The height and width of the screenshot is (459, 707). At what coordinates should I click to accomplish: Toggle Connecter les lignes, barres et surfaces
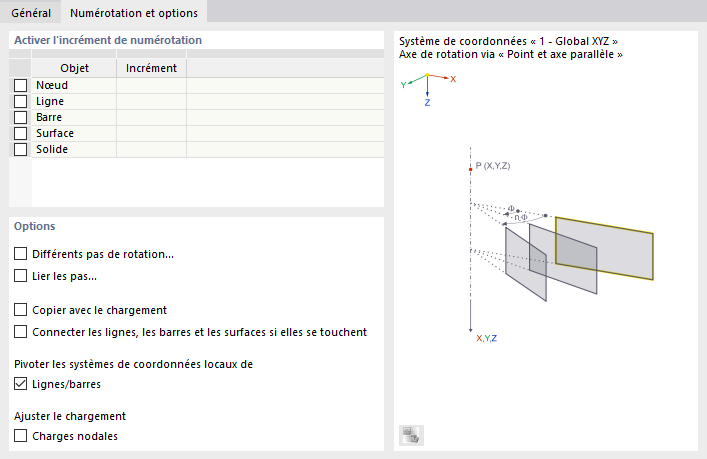(21, 332)
